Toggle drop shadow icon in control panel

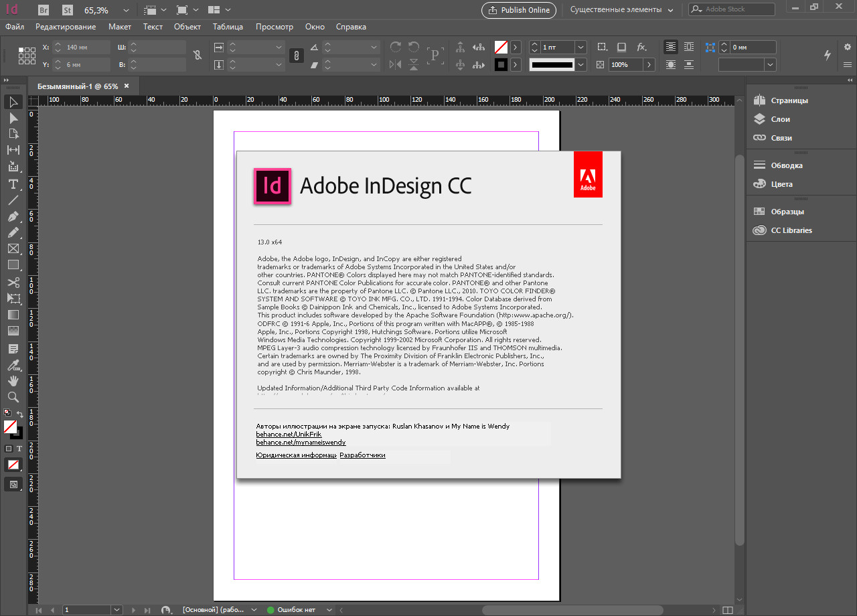click(621, 47)
